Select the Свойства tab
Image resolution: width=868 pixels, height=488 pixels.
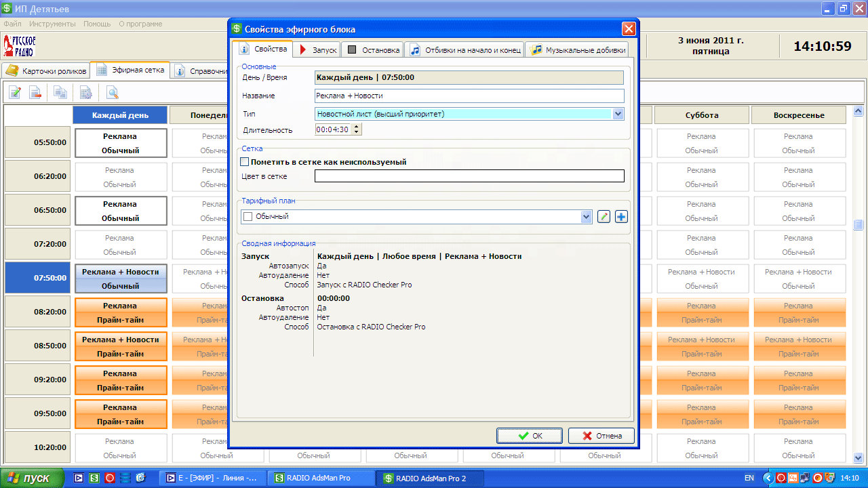(263, 49)
